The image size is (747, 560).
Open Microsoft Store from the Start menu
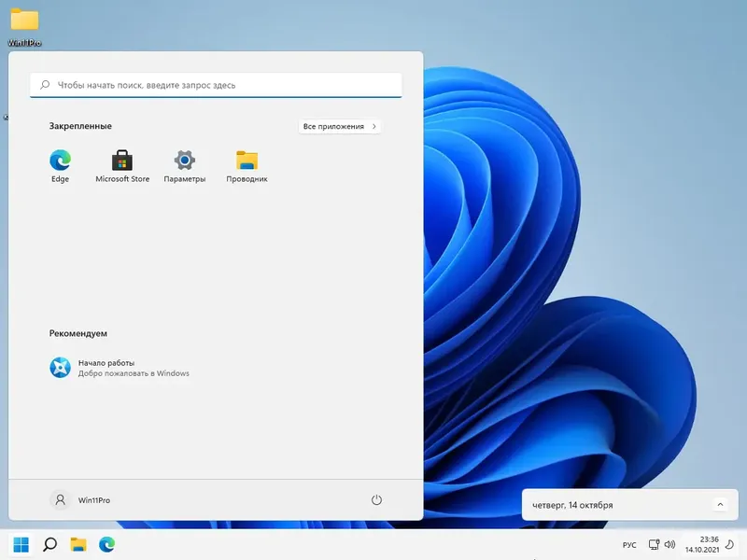(121, 159)
